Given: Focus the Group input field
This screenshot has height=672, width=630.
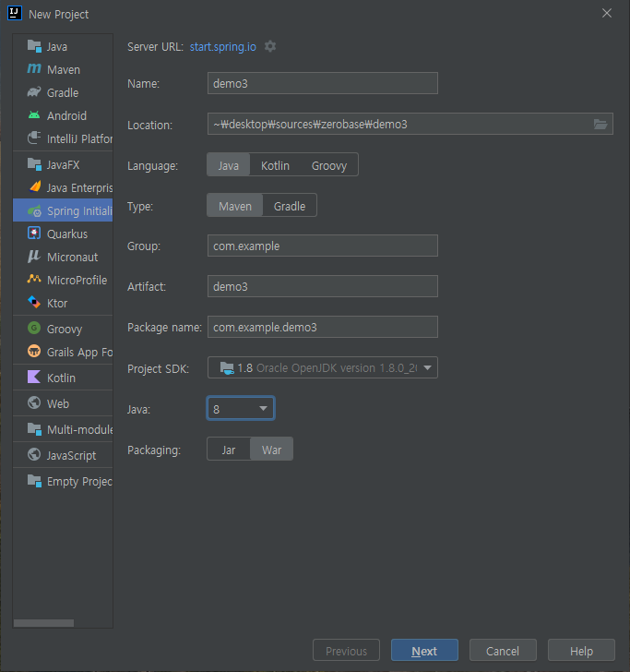Looking at the screenshot, I should [x=323, y=246].
